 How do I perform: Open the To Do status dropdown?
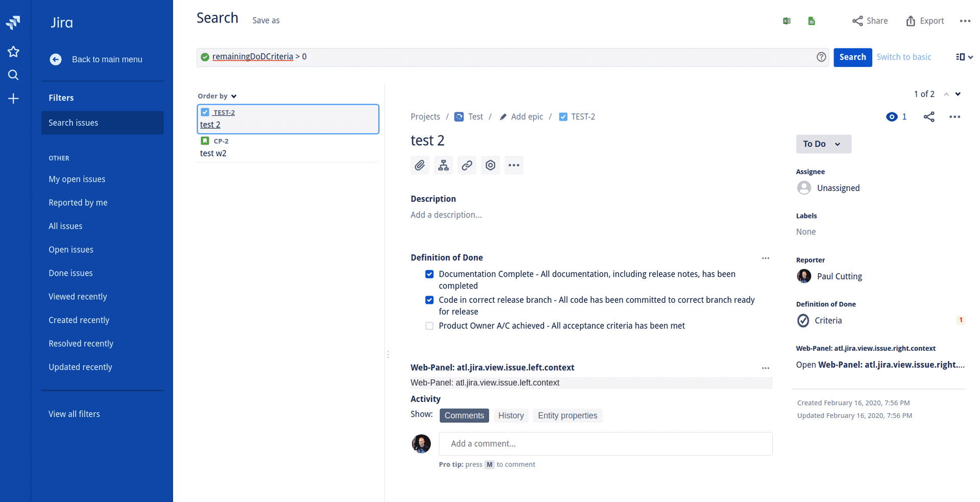click(x=823, y=144)
